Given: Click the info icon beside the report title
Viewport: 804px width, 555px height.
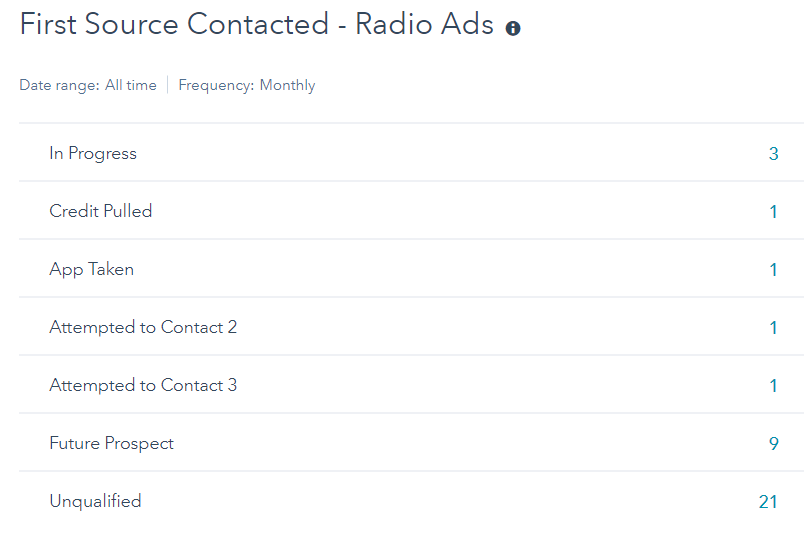Looking at the screenshot, I should tap(513, 29).
